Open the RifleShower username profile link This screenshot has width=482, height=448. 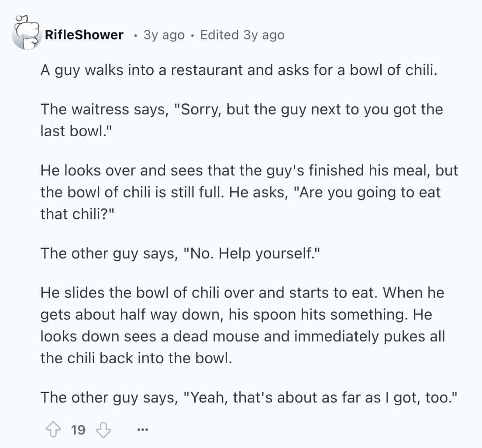pyautogui.click(x=84, y=35)
